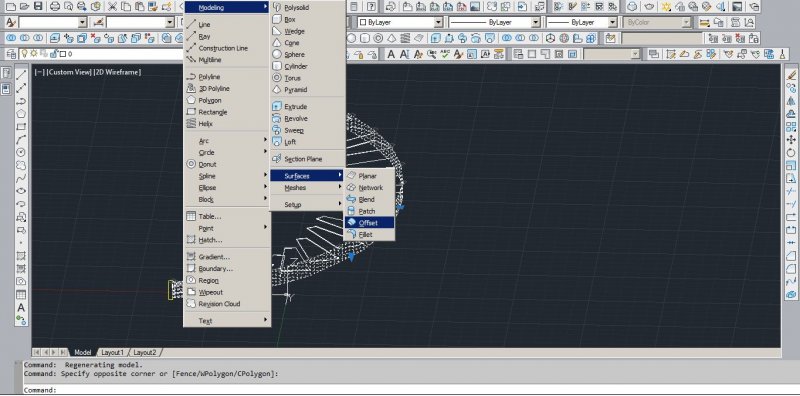Select Helix from the Draw menu
Viewport: 800px width, 396px height.
(227, 124)
